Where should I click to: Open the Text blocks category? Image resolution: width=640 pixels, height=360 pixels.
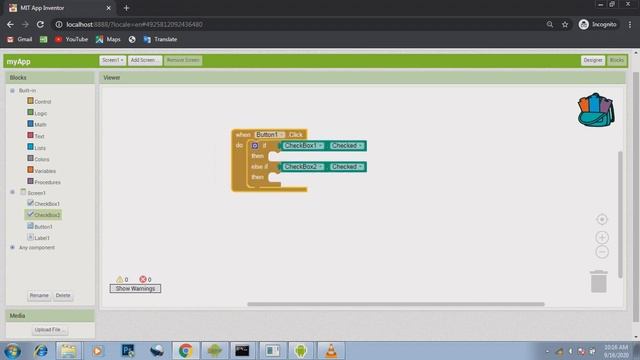point(36,136)
